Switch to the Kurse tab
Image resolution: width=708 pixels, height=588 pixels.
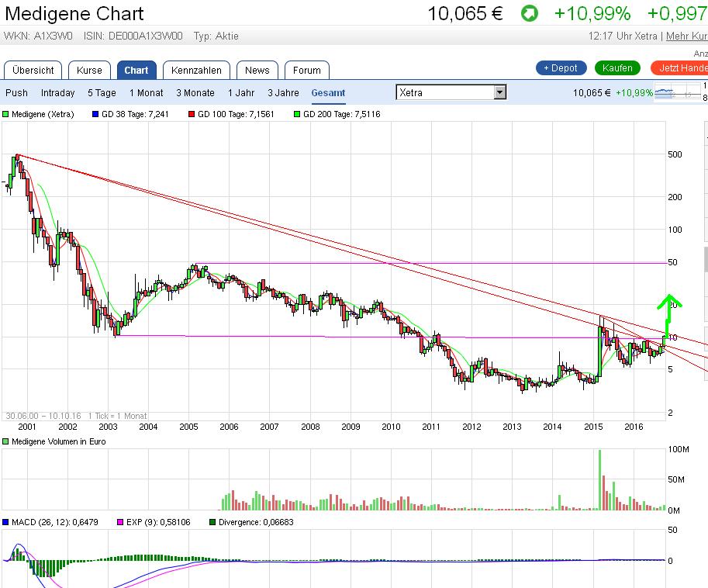89,70
